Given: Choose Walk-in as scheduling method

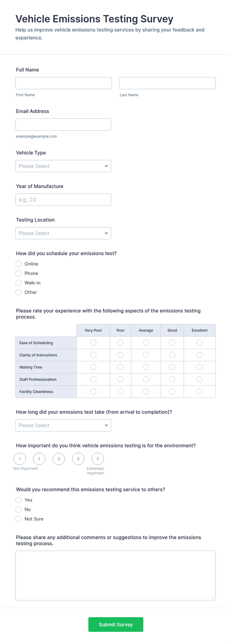Looking at the screenshot, I should pos(18,283).
